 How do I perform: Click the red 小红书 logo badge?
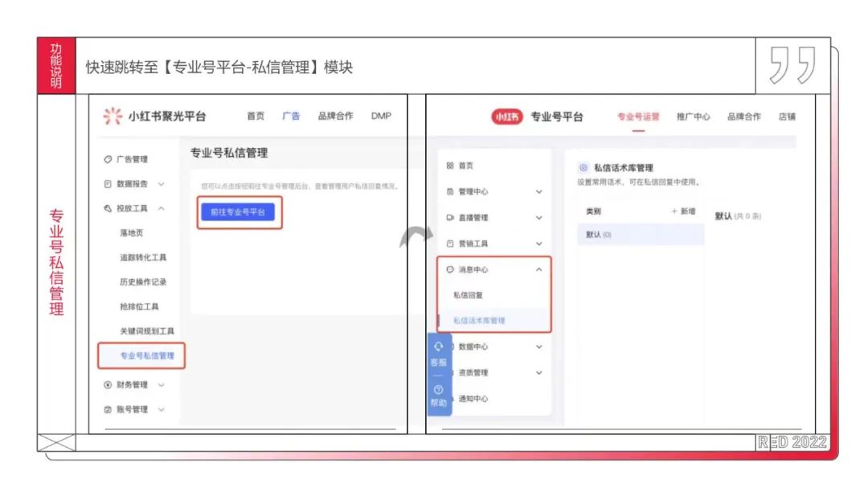[507, 117]
